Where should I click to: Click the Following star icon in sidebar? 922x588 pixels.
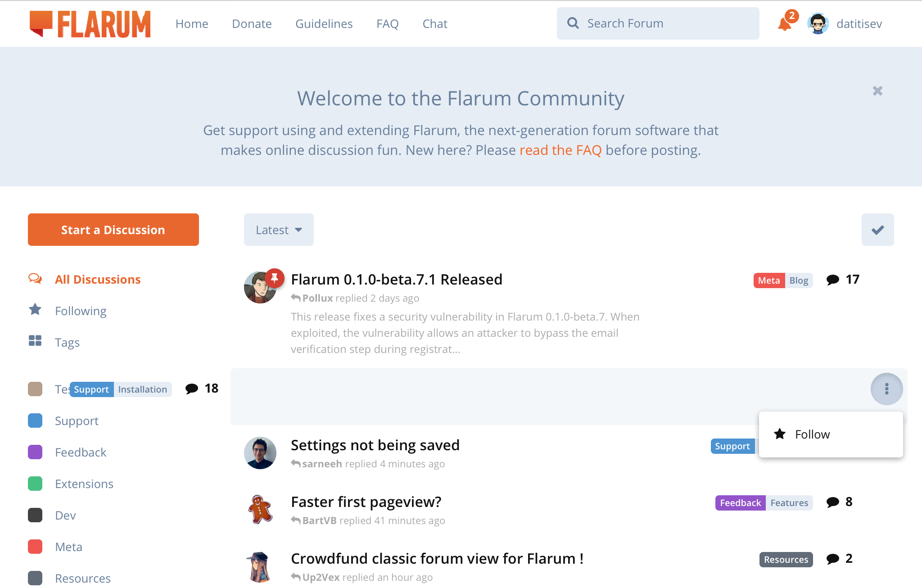35,310
